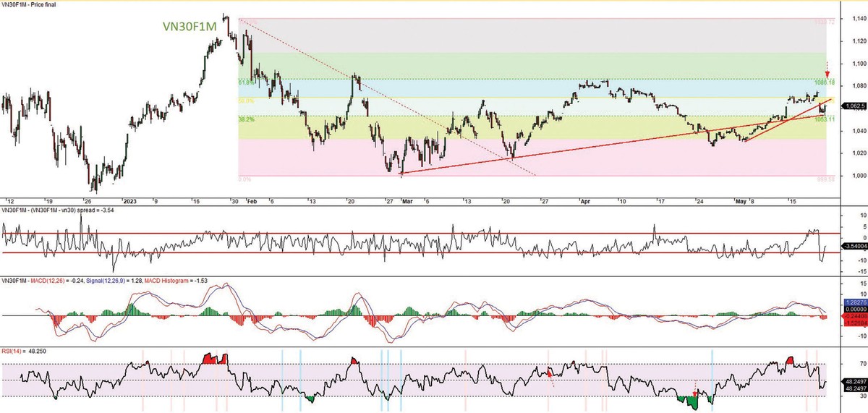Image resolution: width=868 pixels, height=413 pixels.
Task: Click the 'Apr' marker on the time axis
Action: pos(583,200)
